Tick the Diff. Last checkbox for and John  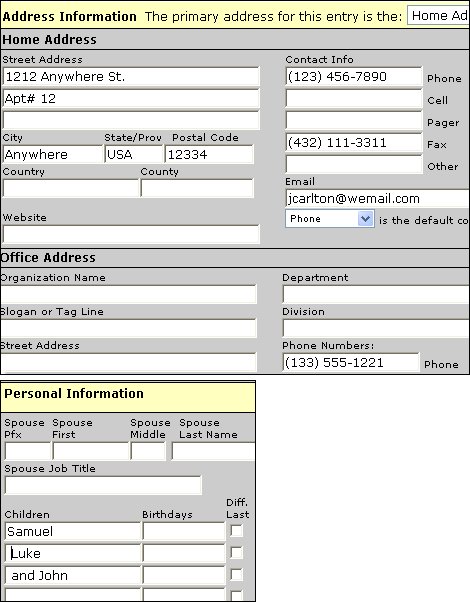(236, 575)
